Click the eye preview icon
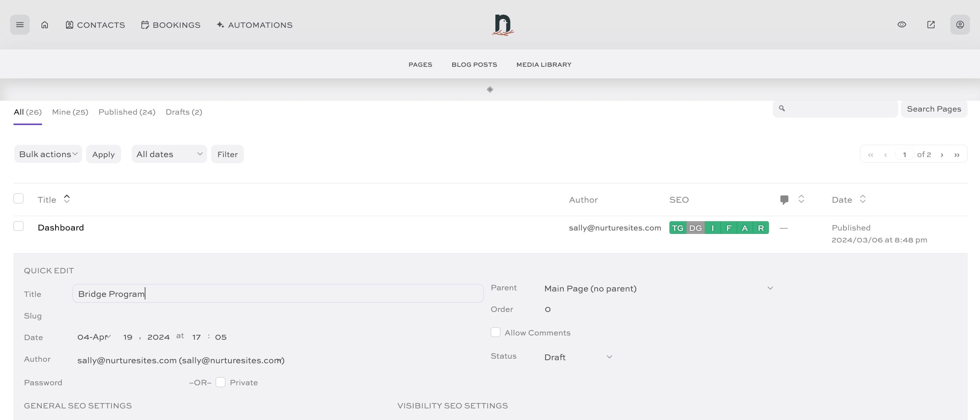 point(902,25)
